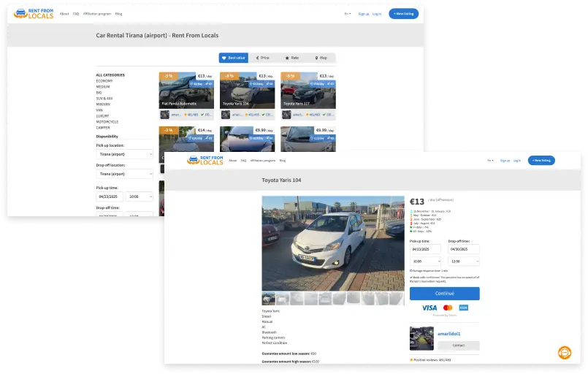Filter by LUXURY category
Screen dimensions: 588x374
[x=102, y=116]
